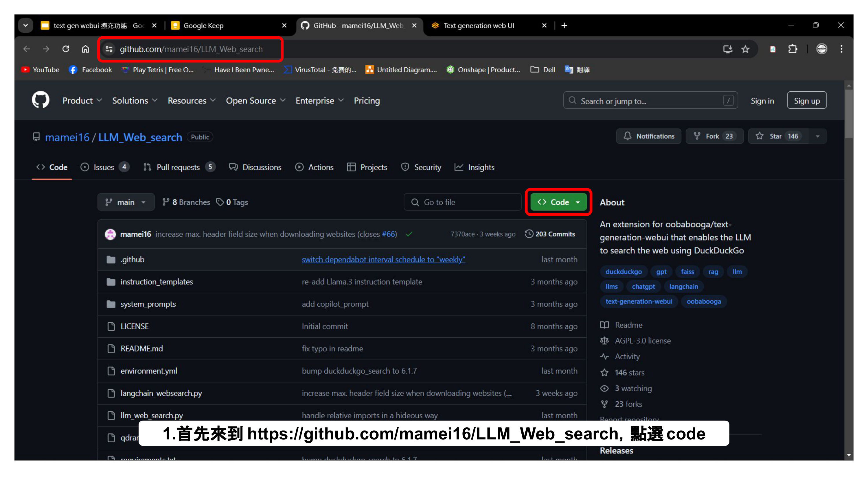Open the .github folder
The height and width of the screenshot is (488, 868).
point(133,260)
